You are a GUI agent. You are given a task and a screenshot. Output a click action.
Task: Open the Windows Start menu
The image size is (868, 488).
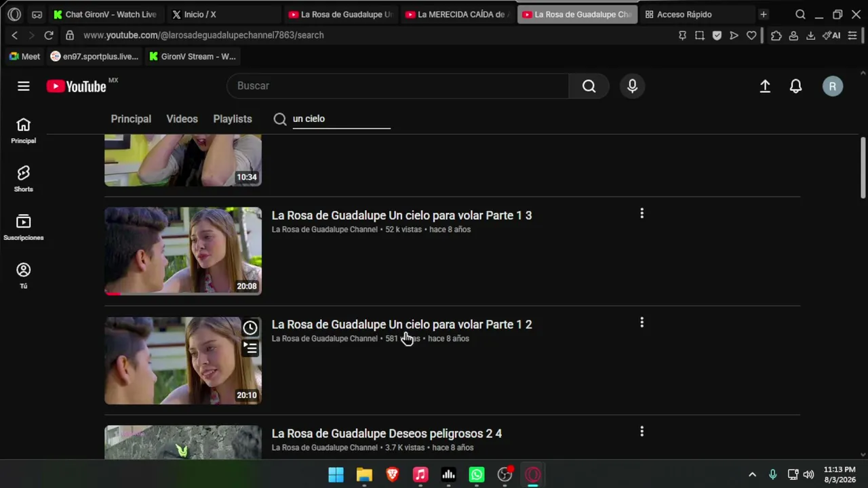click(336, 474)
